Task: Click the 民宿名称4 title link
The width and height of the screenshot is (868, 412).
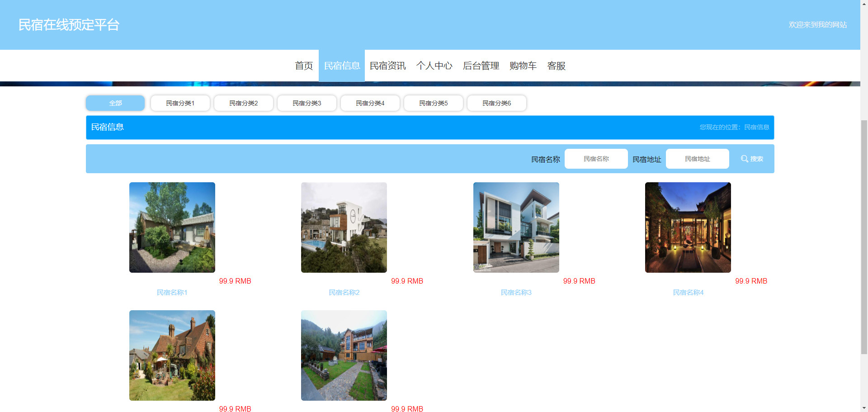Action: click(x=688, y=293)
